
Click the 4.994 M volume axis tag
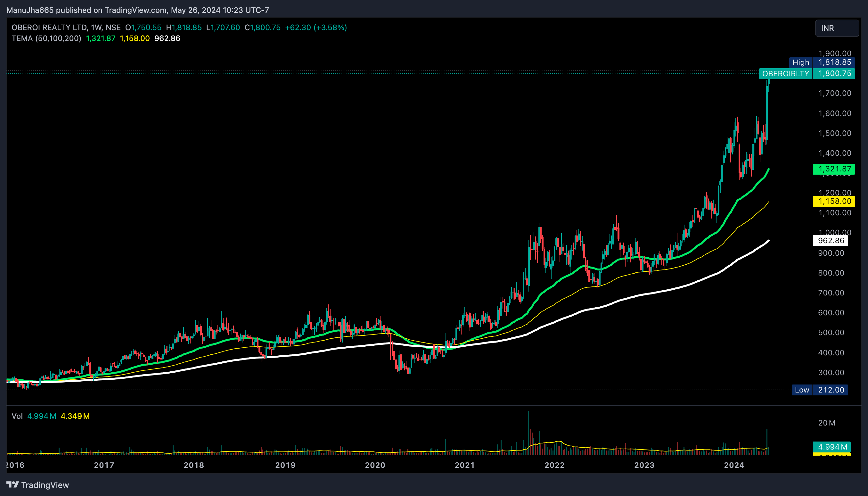coord(831,447)
